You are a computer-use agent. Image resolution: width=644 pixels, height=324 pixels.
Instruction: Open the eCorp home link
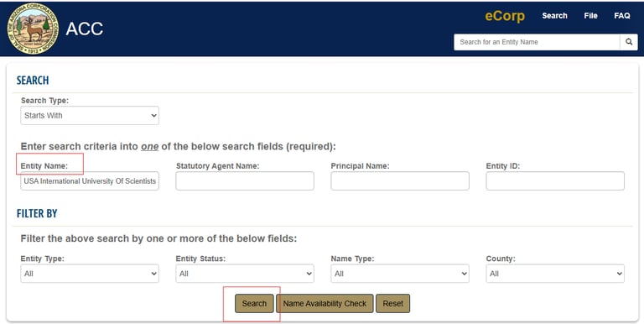coord(505,16)
